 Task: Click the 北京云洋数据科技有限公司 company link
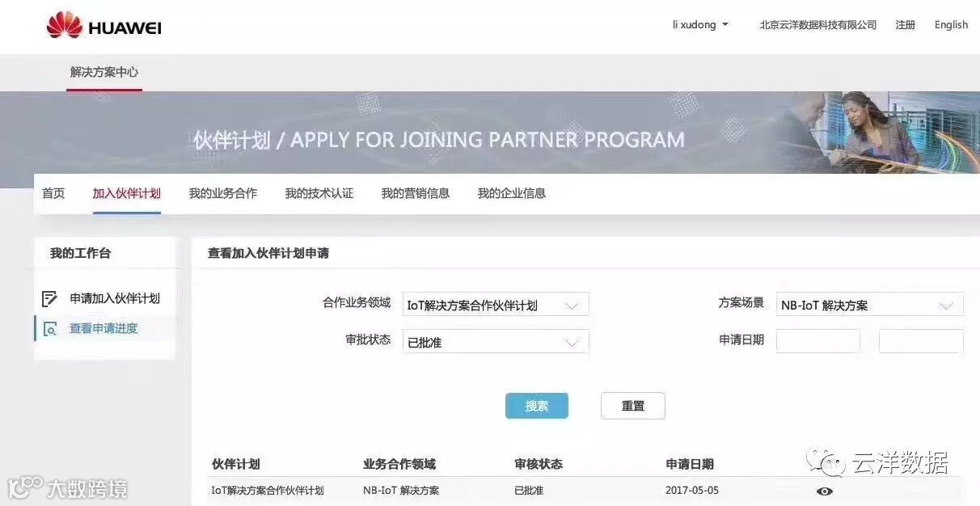[x=818, y=25]
